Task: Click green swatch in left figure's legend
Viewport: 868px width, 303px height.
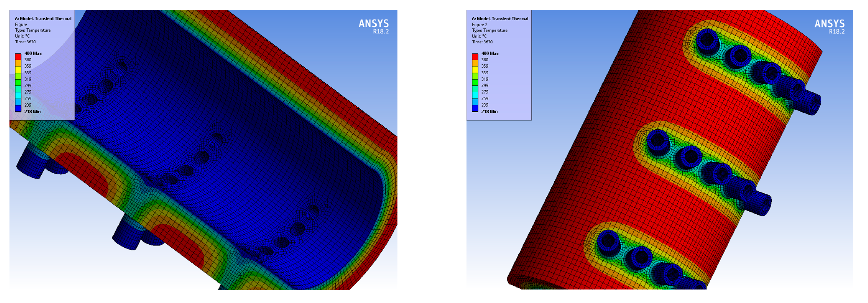Action: pos(18,83)
